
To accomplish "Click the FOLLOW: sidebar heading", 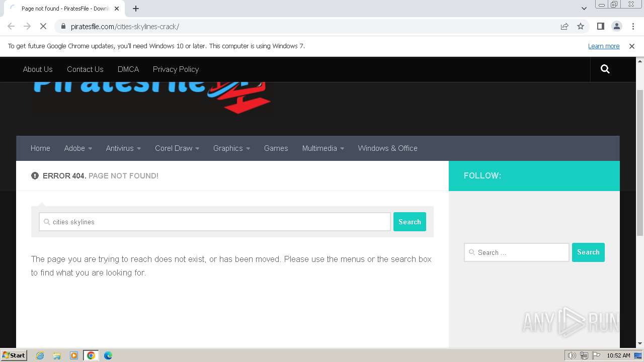I will coord(482,176).
